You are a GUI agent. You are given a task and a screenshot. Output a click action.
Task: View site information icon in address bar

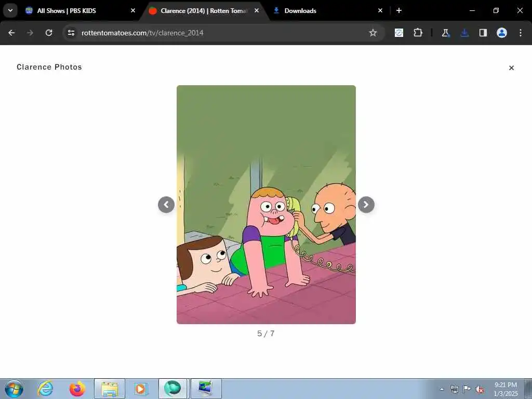coord(71,33)
